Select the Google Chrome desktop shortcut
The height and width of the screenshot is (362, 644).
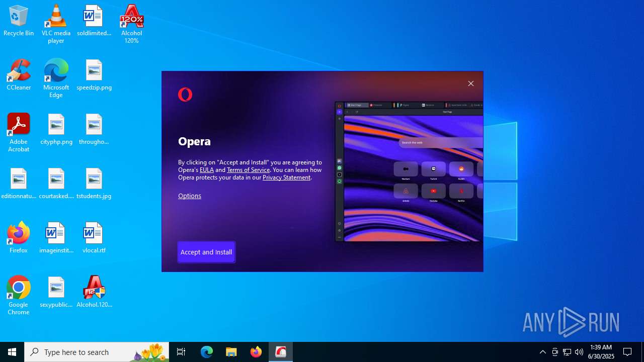[x=19, y=296]
